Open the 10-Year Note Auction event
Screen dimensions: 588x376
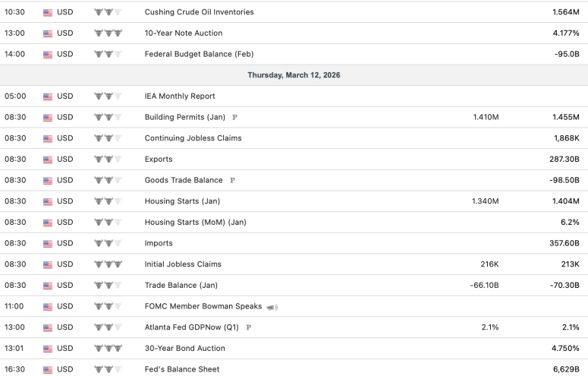click(184, 33)
